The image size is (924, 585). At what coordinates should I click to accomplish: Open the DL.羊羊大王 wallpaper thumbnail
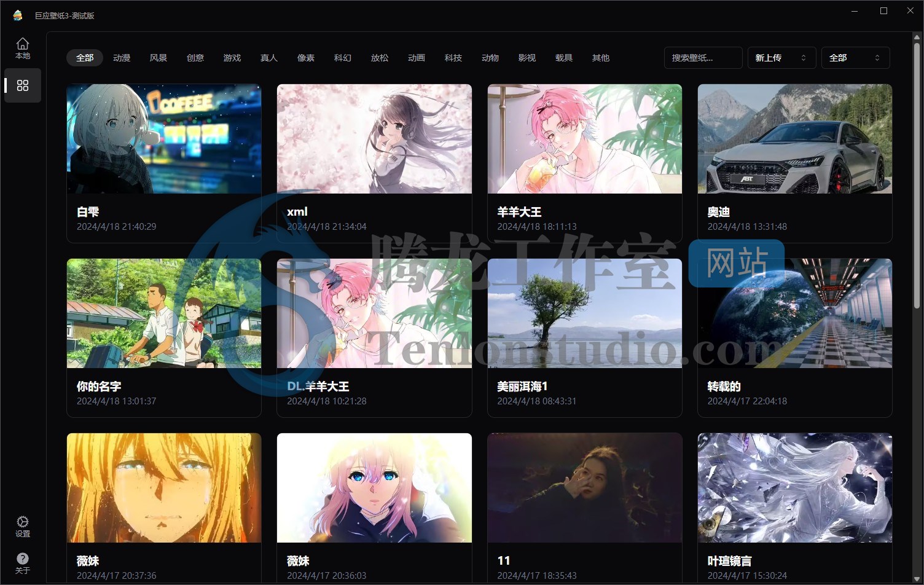[374, 313]
